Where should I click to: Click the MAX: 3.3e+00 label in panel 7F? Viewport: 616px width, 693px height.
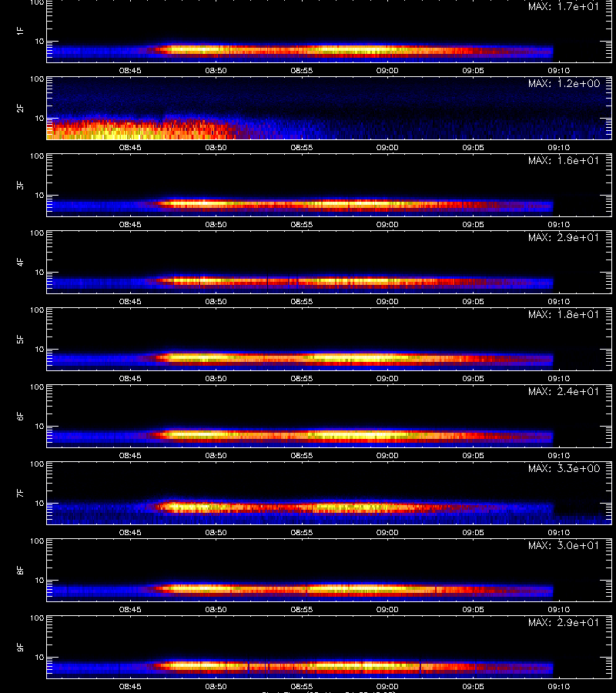564,468
